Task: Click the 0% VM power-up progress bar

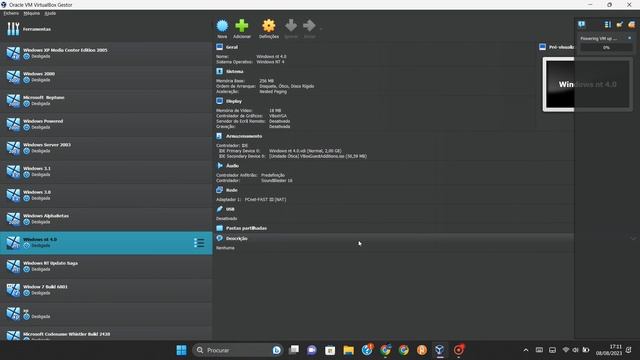Action: point(607,48)
